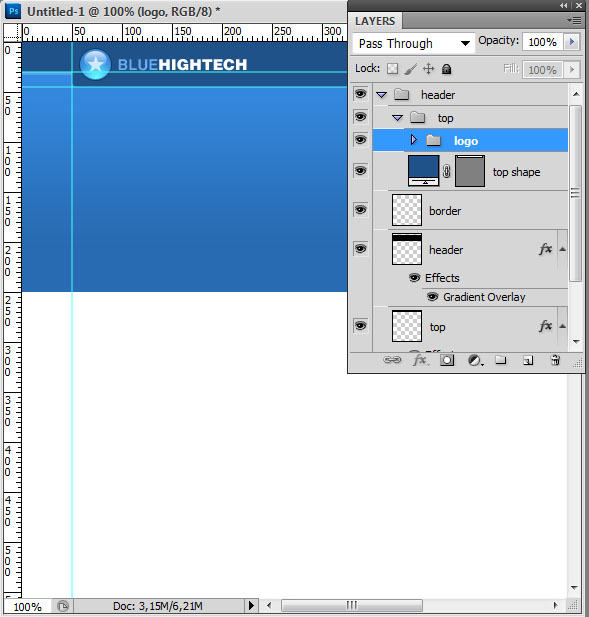Create a new layer with the page icon
Viewport: 589px width, 617px height.
528,360
